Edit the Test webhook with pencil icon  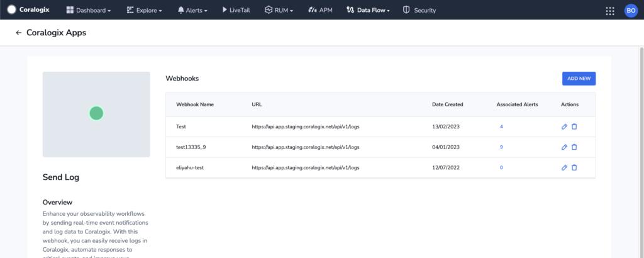(x=564, y=126)
